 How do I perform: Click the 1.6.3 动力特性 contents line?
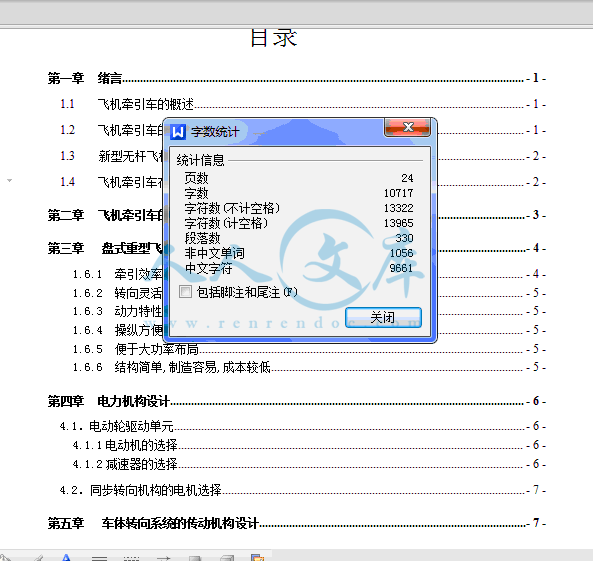pos(118,311)
